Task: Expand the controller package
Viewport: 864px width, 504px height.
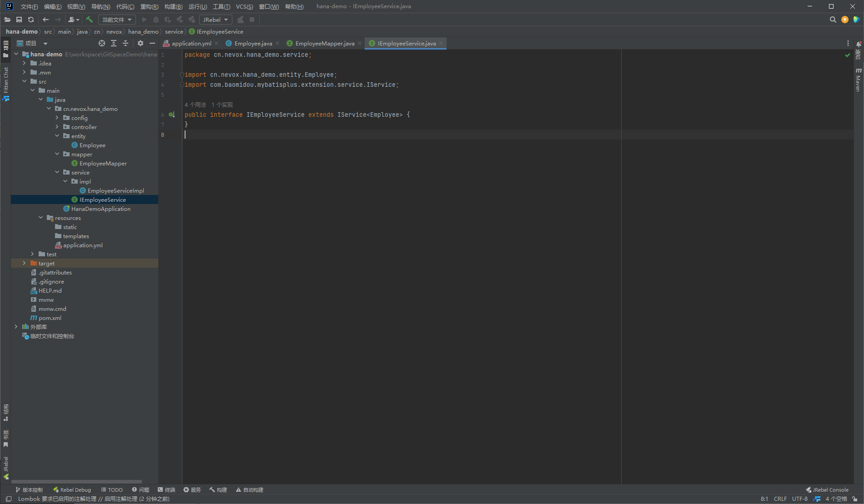Action: 57,127
